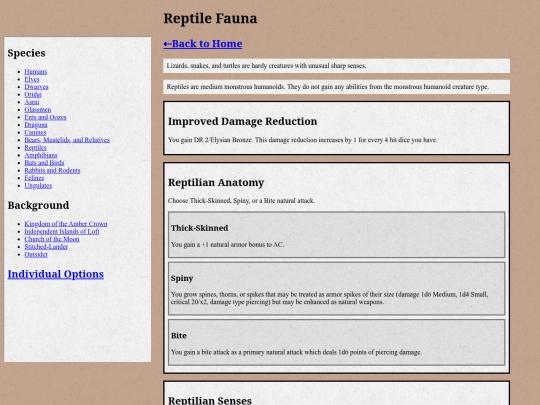Open Rabbits and Rodents link
This screenshot has height=405, width=540.
[x=52, y=170]
